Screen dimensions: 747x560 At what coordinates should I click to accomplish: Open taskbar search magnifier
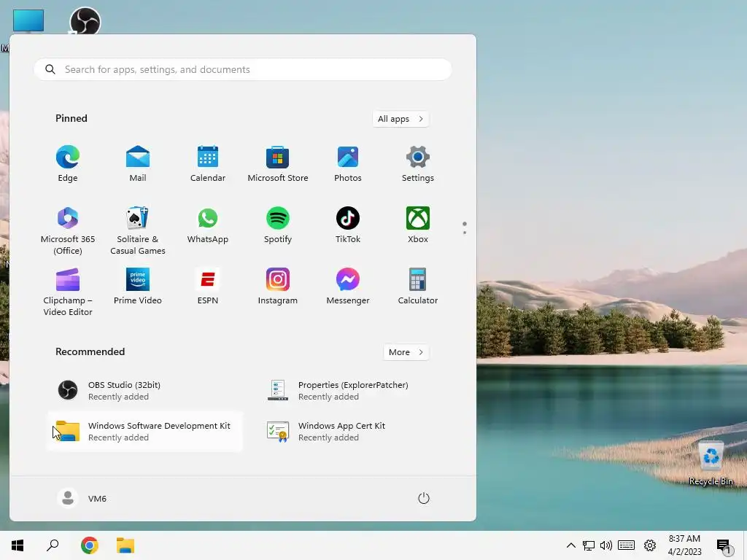(53, 545)
